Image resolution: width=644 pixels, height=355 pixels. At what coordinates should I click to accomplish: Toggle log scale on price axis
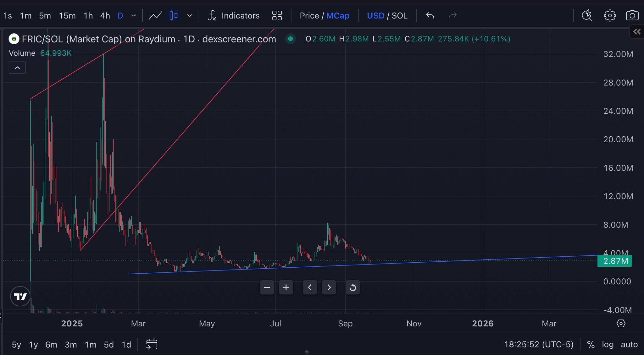pyautogui.click(x=608, y=345)
